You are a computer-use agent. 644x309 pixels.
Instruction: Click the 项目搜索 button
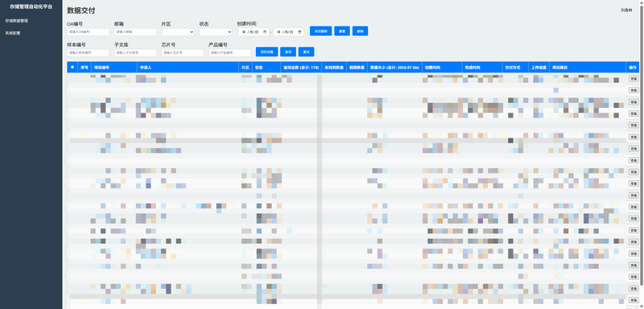click(x=320, y=31)
